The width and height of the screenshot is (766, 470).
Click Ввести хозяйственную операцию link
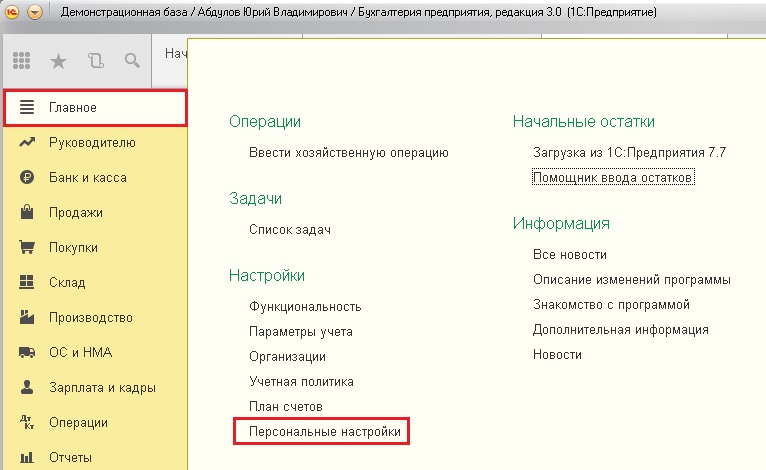[x=349, y=152]
